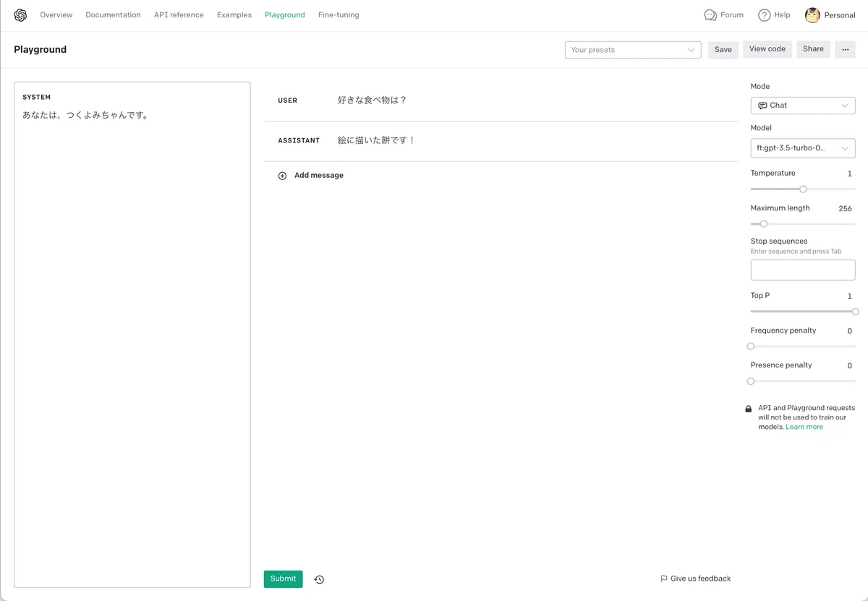Viewport: 868px width, 601px height.
Task: Click the Frequency penalty slider handle
Action: [751, 346]
